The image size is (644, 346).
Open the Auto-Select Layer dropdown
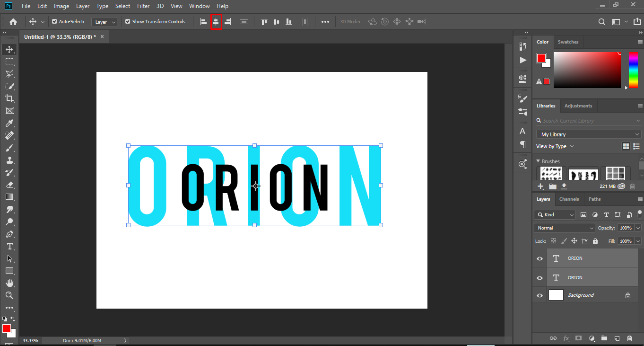(x=105, y=22)
